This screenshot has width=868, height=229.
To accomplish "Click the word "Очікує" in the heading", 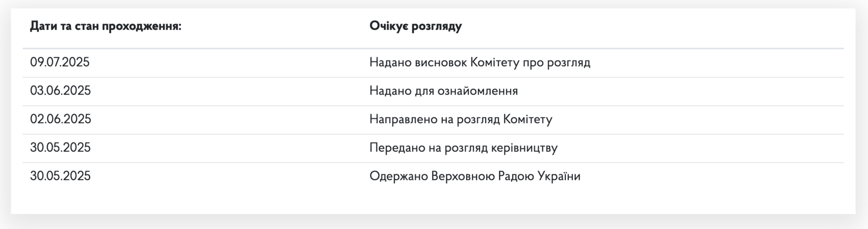I will point(387,26).
